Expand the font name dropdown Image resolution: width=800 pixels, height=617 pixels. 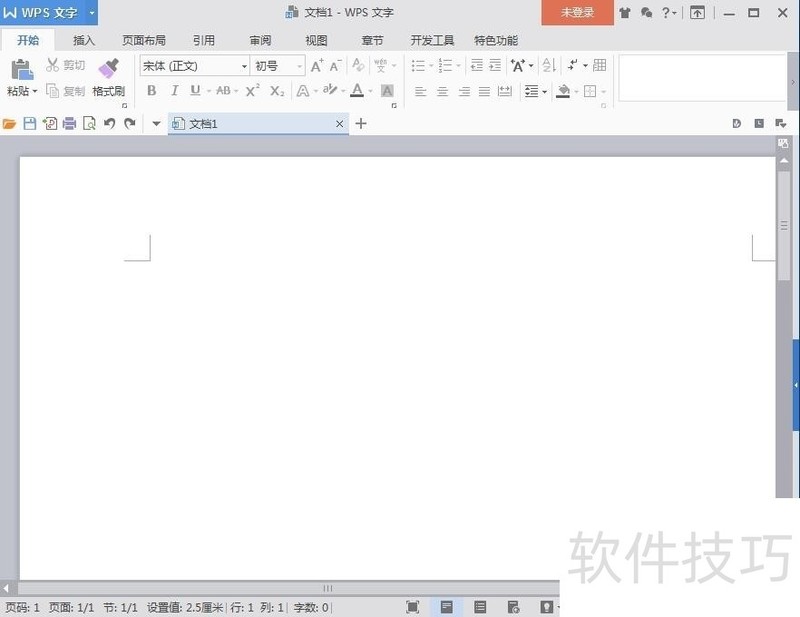click(x=244, y=66)
